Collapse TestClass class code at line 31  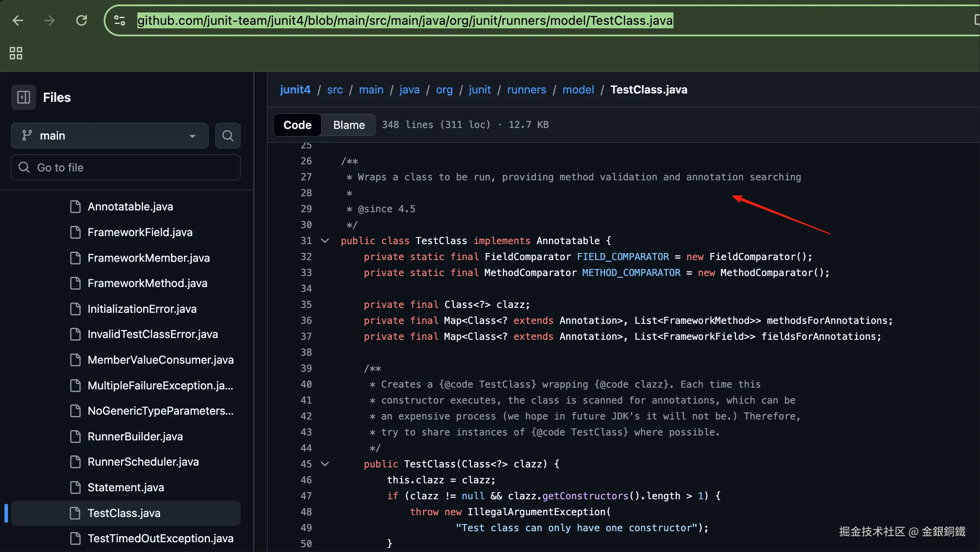[x=325, y=241]
